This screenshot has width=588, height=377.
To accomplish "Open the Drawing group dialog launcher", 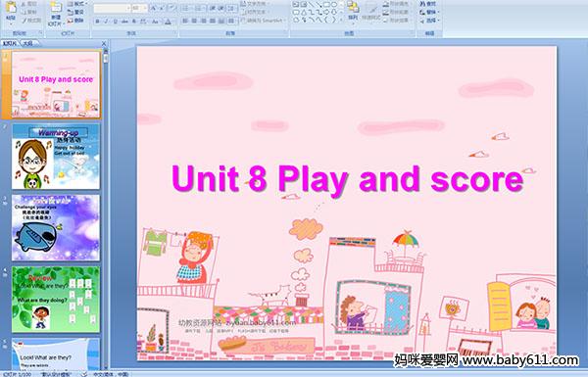I will (x=413, y=33).
